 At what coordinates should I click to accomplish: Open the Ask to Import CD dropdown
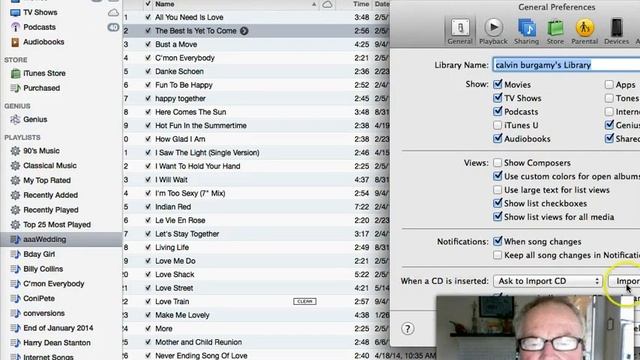point(548,281)
